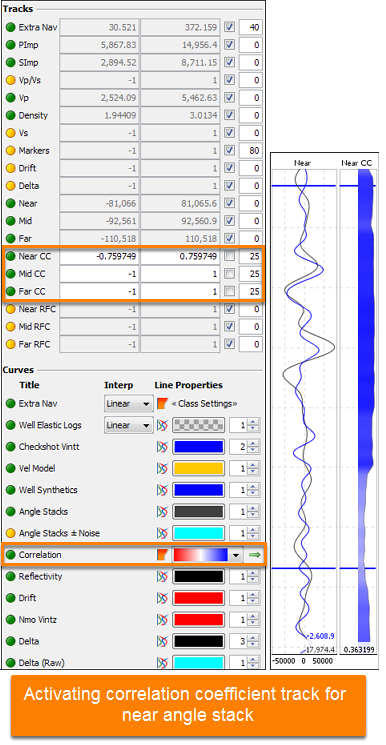Viewport: 386px width, 745px height.
Task: Toggle the checkbox on the Near track row
Action: tap(230, 203)
